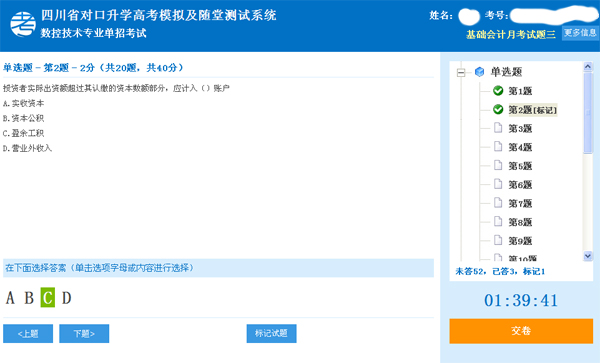600x363 pixels.
Task: Click the blue cube icon beside 单选题
Action: coord(479,72)
